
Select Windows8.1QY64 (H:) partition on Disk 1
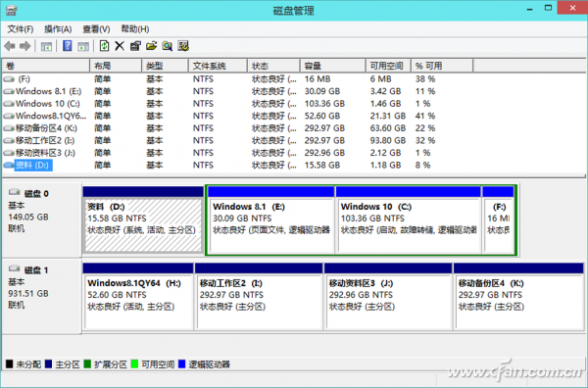point(137,297)
